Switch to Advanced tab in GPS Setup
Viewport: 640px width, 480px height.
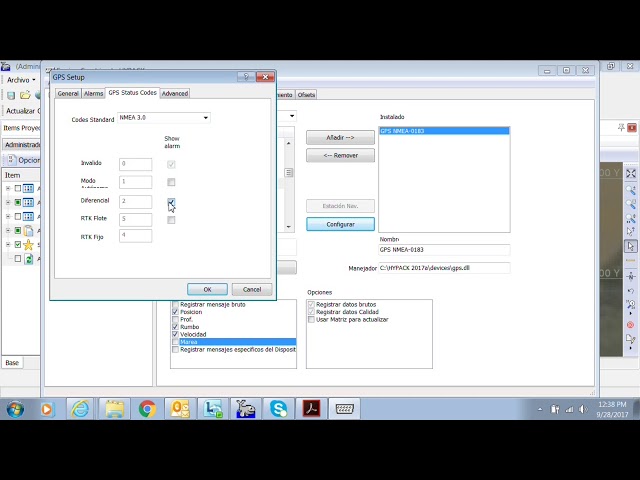coord(175,93)
